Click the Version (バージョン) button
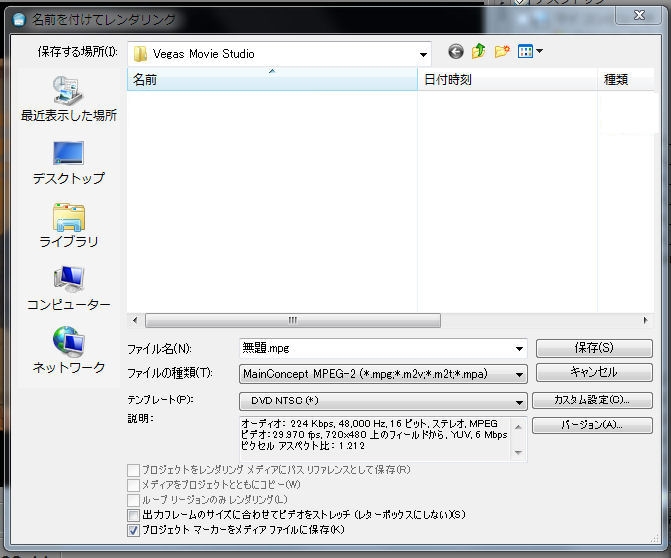Viewport: 671px width, 558px height. [x=592, y=425]
